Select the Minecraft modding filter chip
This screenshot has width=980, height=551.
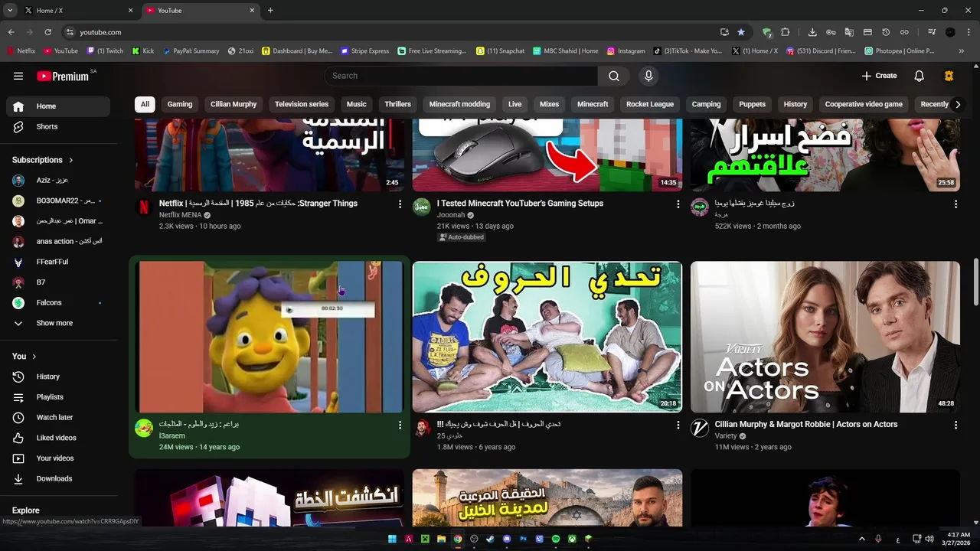(459, 104)
